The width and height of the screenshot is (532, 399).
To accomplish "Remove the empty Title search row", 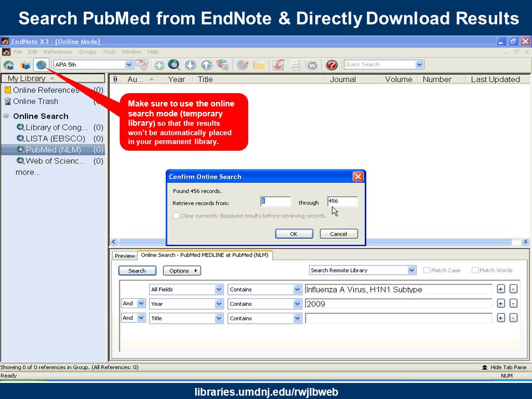I will point(514,318).
